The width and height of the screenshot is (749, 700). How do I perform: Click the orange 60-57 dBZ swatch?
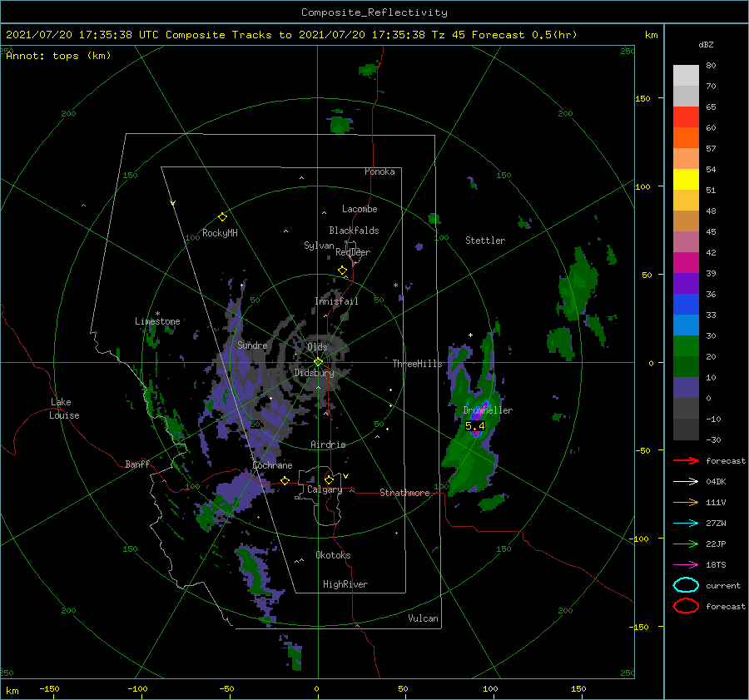pyautogui.click(x=686, y=138)
